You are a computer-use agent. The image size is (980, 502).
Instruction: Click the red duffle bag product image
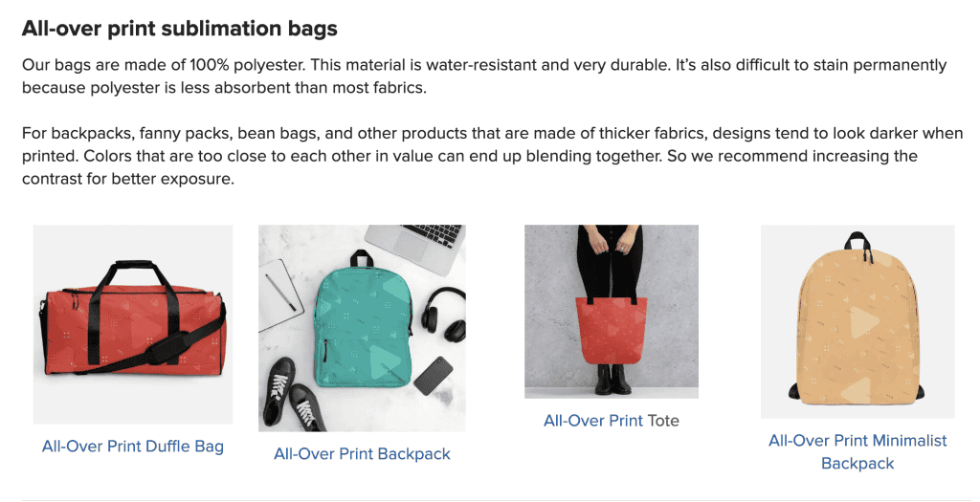click(133, 325)
